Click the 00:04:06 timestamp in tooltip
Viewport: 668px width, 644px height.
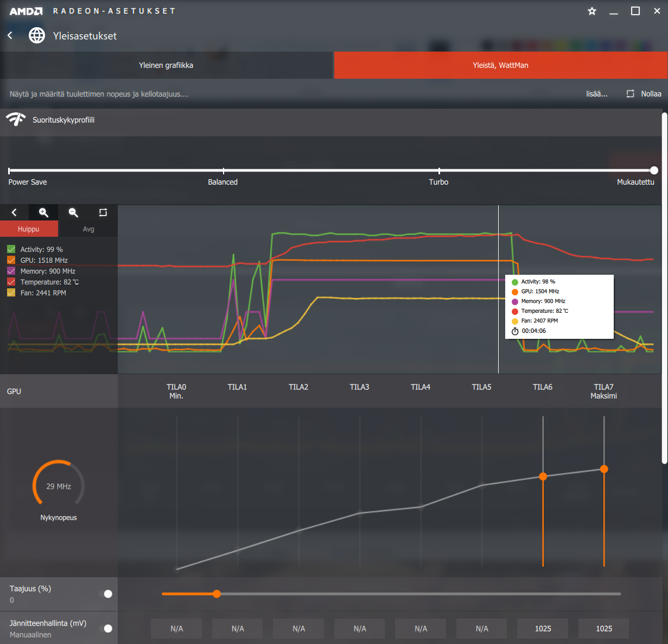click(x=534, y=331)
